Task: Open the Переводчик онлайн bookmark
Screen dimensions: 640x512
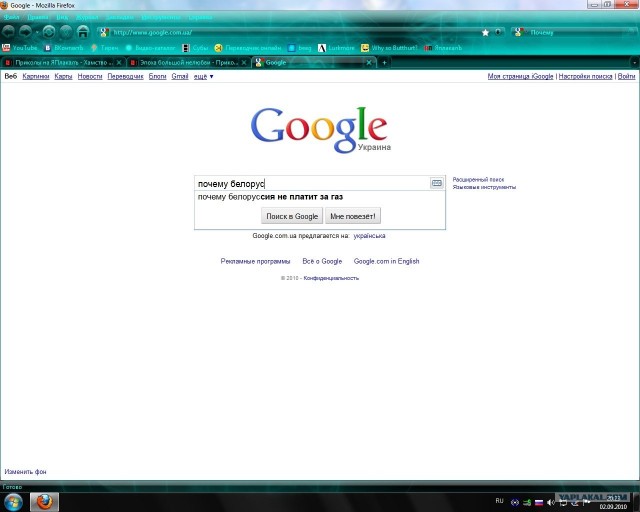Action: [x=248, y=48]
